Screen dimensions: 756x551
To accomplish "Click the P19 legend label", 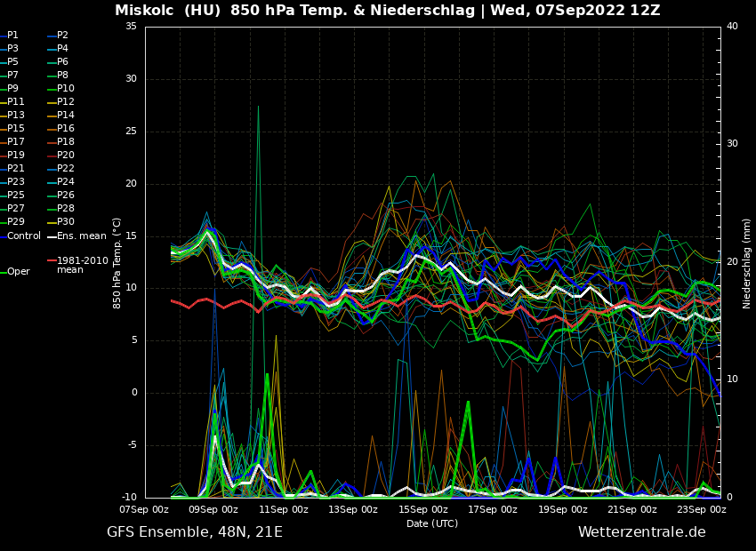I will pyautogui.click(x=16, y=156).
